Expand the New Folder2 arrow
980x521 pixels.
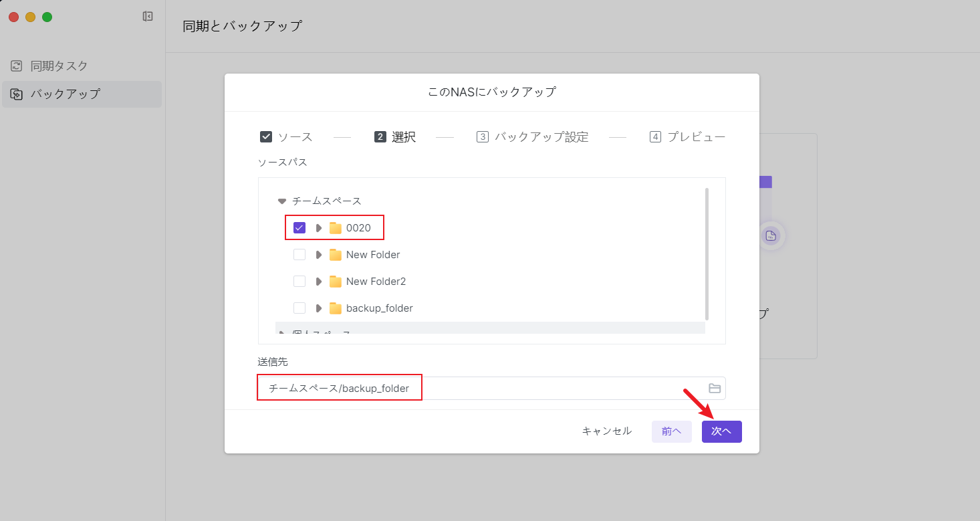pos(319,282)
